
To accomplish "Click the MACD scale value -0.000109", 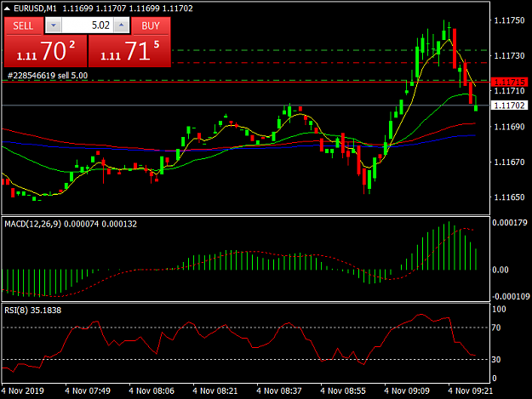I will click(511, 297).
